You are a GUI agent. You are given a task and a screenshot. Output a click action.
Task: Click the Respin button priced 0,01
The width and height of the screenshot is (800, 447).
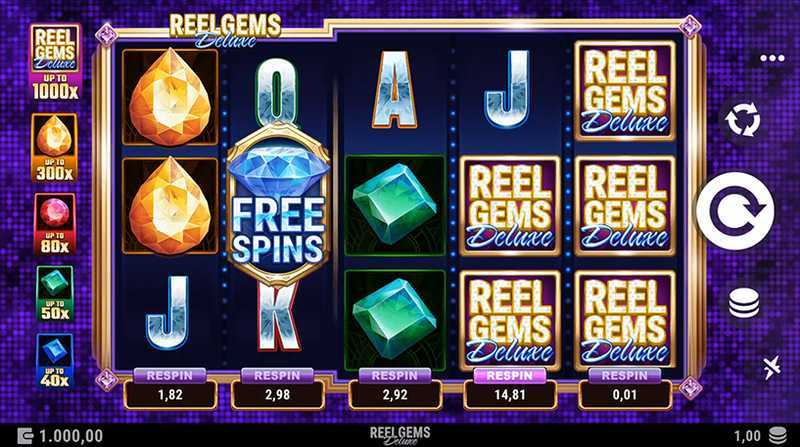[624, 388]
